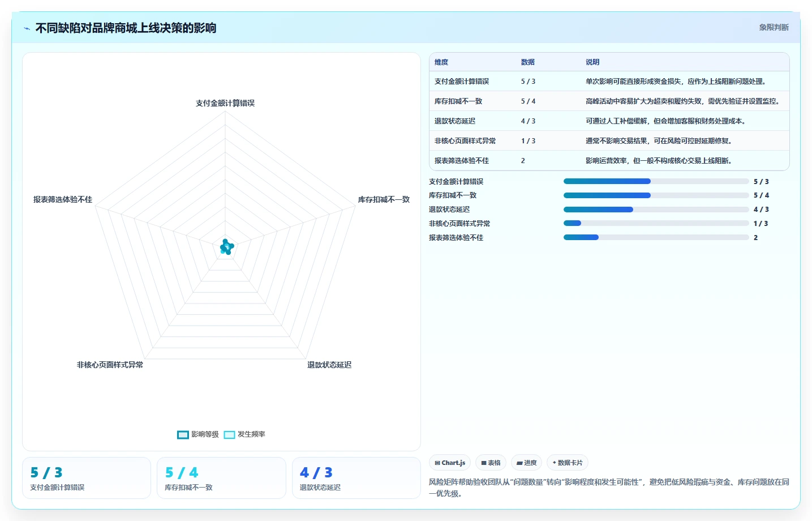Select the 进度 tag chip
812x521 pixels.
tap(526, 463)
